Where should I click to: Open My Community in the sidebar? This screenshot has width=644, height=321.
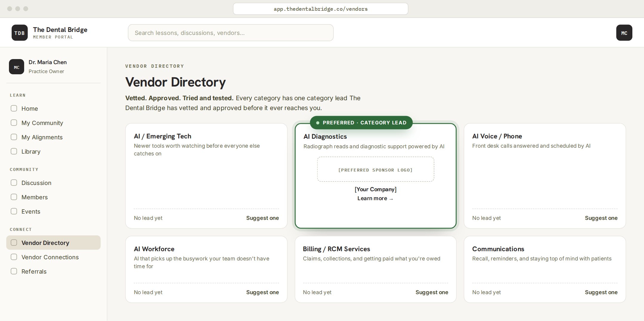click(53, 123)
